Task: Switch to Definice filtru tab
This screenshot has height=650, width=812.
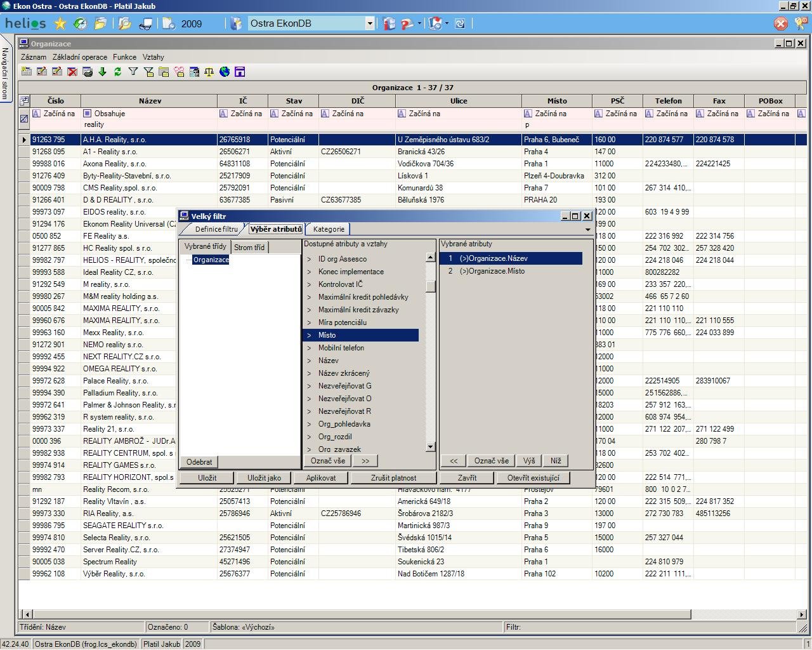Action: (216, 229)
